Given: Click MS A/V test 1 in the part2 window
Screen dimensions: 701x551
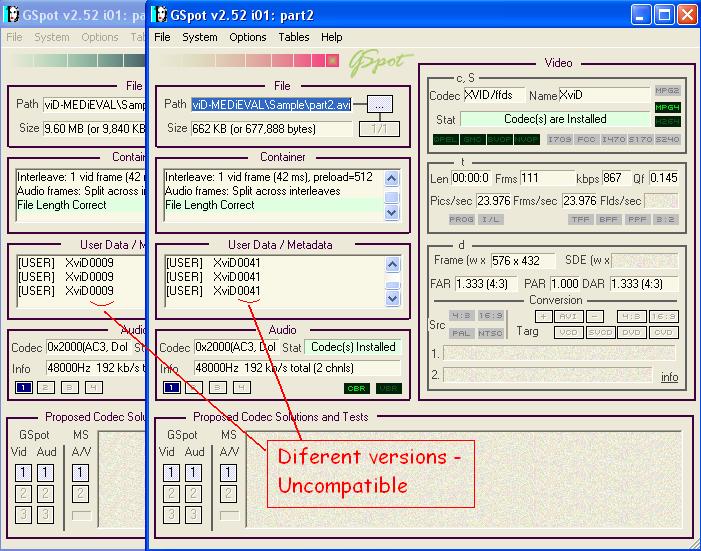Looking at the screenshot, I should coord(228,472).
